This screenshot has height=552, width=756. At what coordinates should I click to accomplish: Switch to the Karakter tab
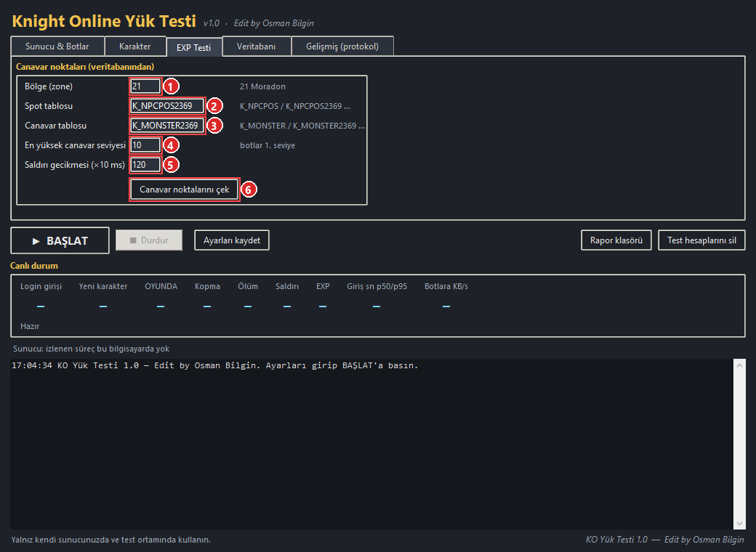click(135, 46)
